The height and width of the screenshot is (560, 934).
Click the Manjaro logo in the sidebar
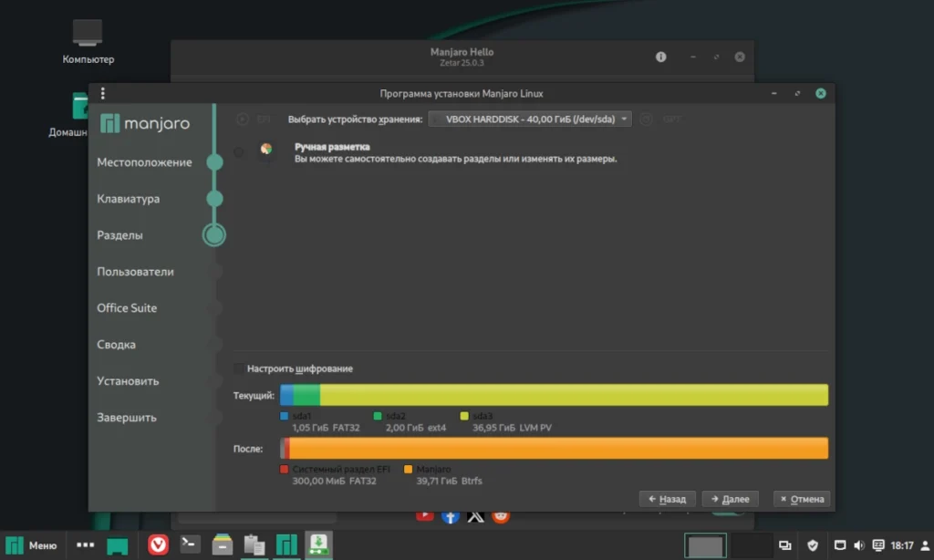145,123
